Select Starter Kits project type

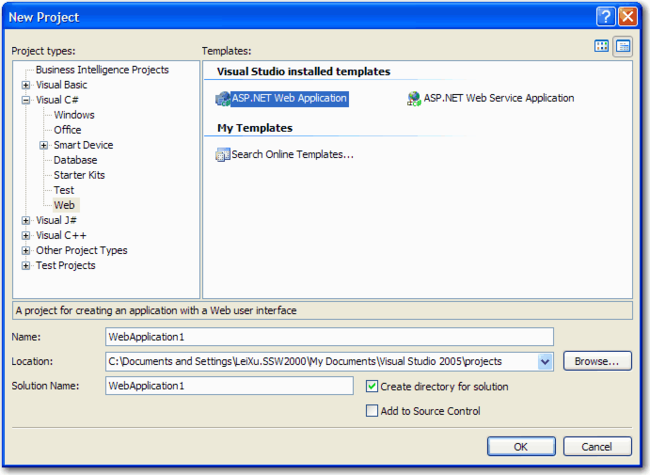(x=79, y=175)
